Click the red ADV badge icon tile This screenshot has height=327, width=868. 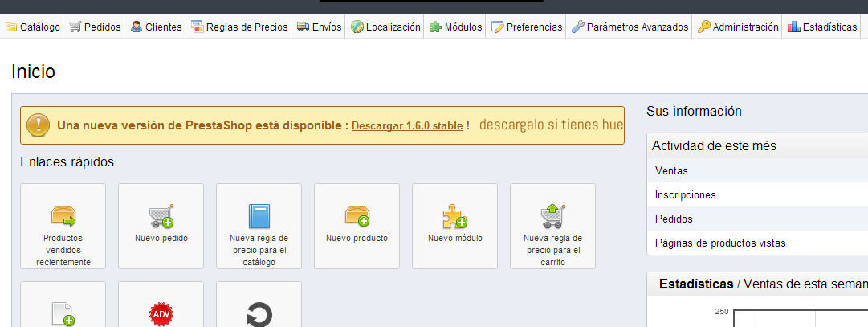tap(161, 305)
